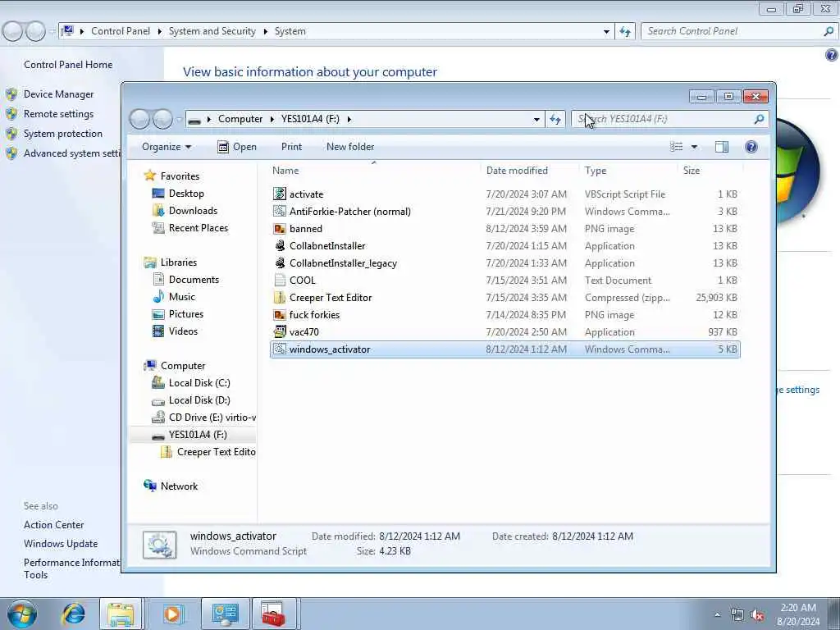This screenshot has width=840, height=630.
Task: Go back in Explorer window
Action: pyautogui.click(x=139, y=119)
